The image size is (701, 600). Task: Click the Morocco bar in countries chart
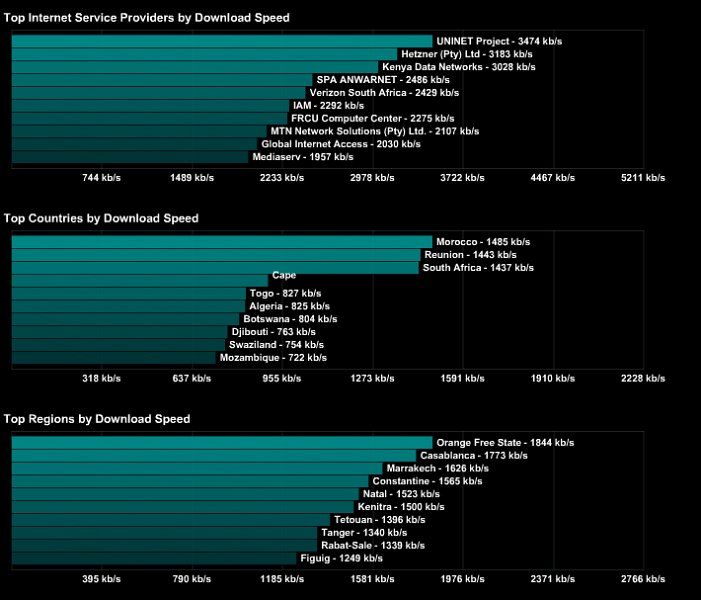coord(222,242)
